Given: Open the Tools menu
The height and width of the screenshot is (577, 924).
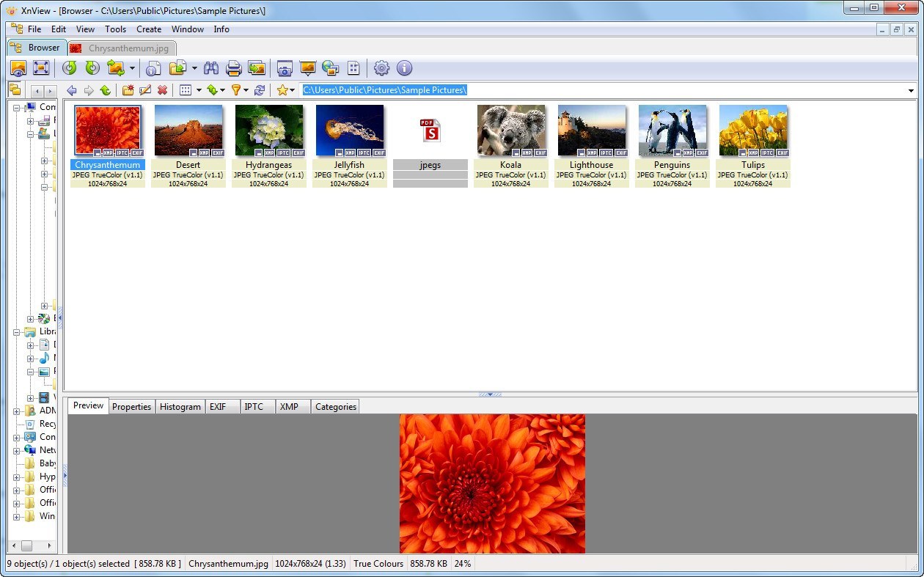Looking at the screenshot, I should 115,29.
